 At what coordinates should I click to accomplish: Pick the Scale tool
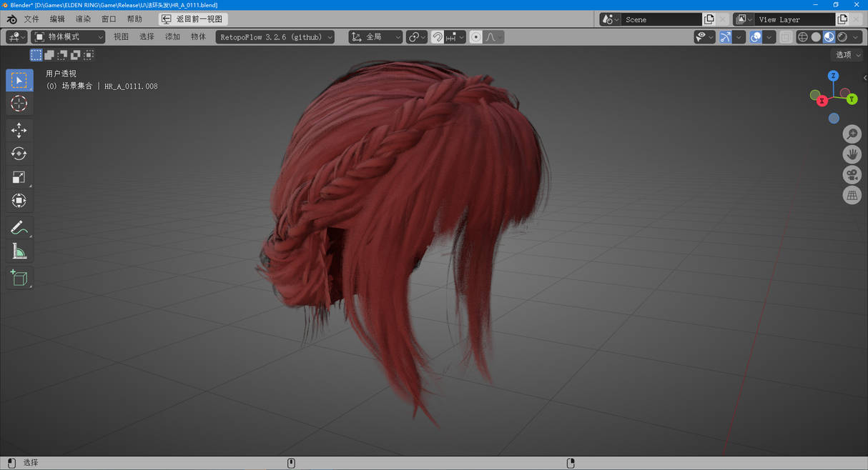pos(19,177)
